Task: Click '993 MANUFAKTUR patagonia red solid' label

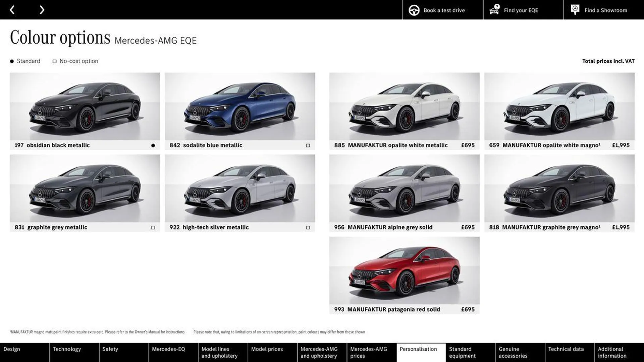Action: (387, 309)
